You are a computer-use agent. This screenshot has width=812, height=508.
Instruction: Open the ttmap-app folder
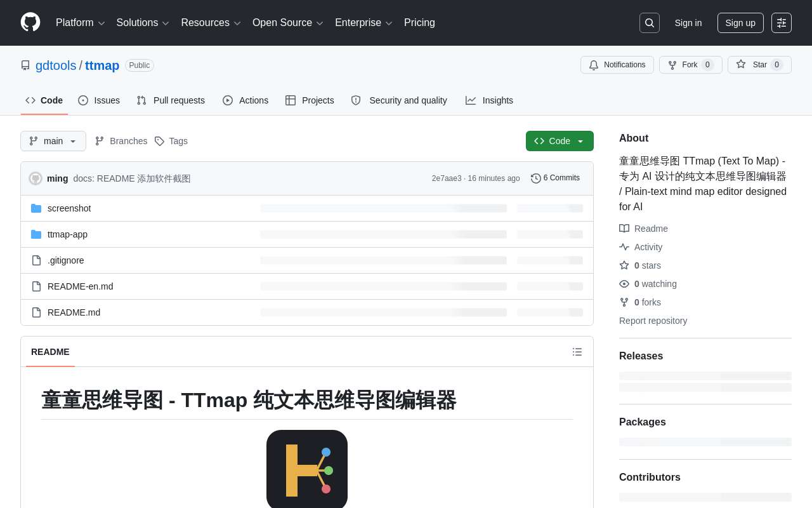pyautogui.click(x=67, y=234)
